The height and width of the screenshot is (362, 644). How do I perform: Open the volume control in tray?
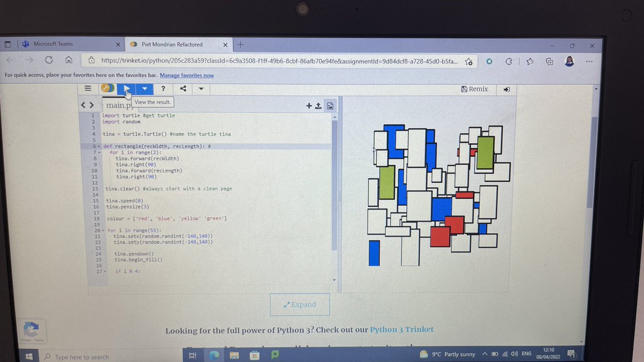point(515,354)
